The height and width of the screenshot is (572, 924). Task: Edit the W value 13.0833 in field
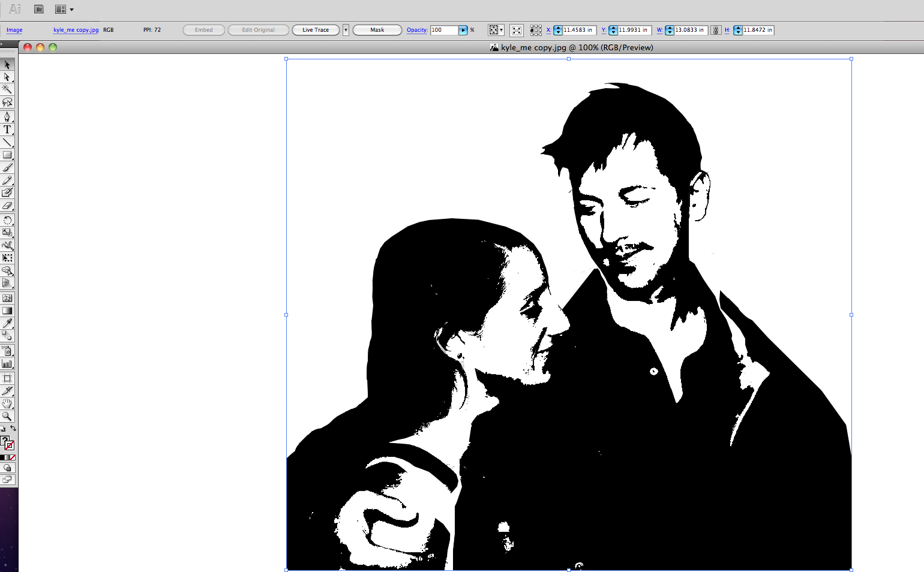[691, 30]
